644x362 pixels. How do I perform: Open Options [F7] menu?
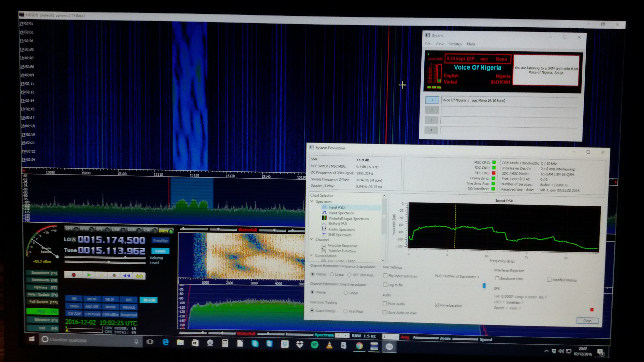pos(42,287)
